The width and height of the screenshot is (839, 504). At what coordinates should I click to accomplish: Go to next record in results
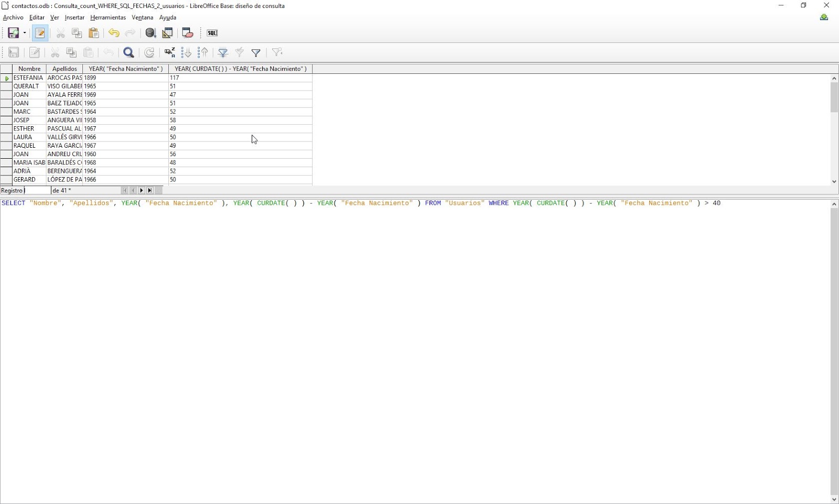point(142,190)
